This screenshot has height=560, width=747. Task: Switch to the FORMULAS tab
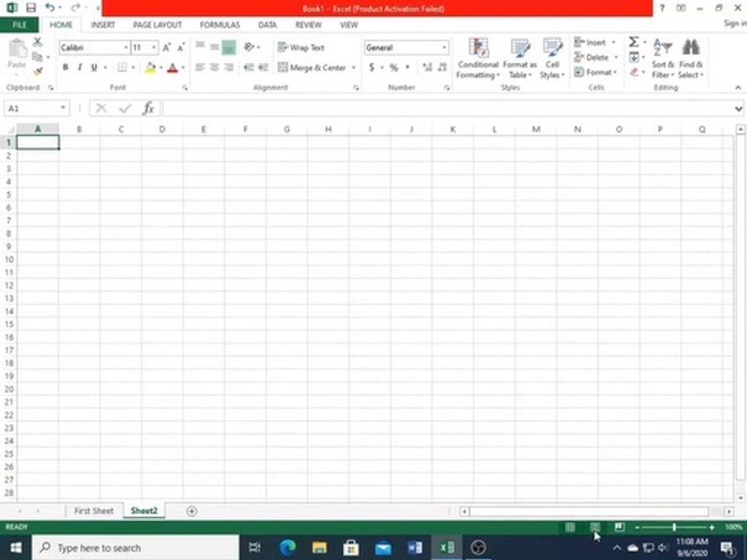point(219,25)
